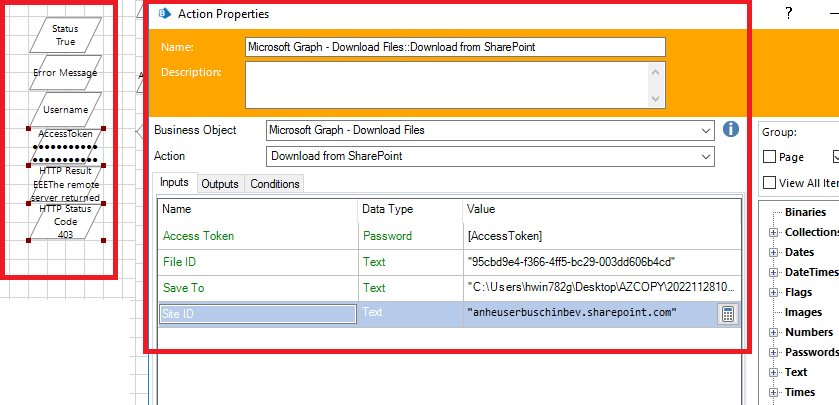Click the Data Type column header
The image size is (839, 405).
pos(410,209)
